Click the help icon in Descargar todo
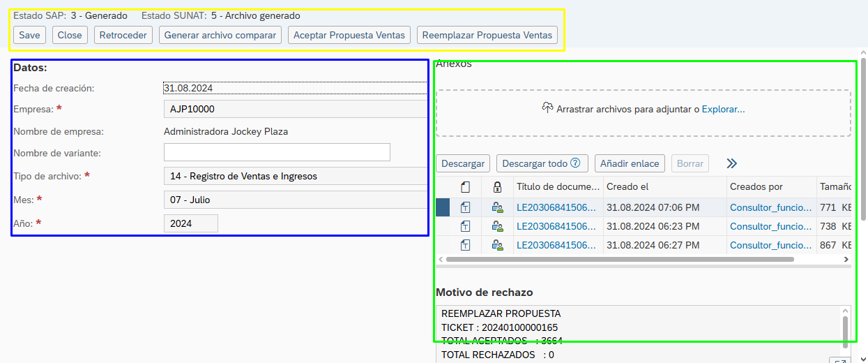Image resolution: width=868 pixels, height=363 pixels. pyautogui.click(x=575, y=163)
